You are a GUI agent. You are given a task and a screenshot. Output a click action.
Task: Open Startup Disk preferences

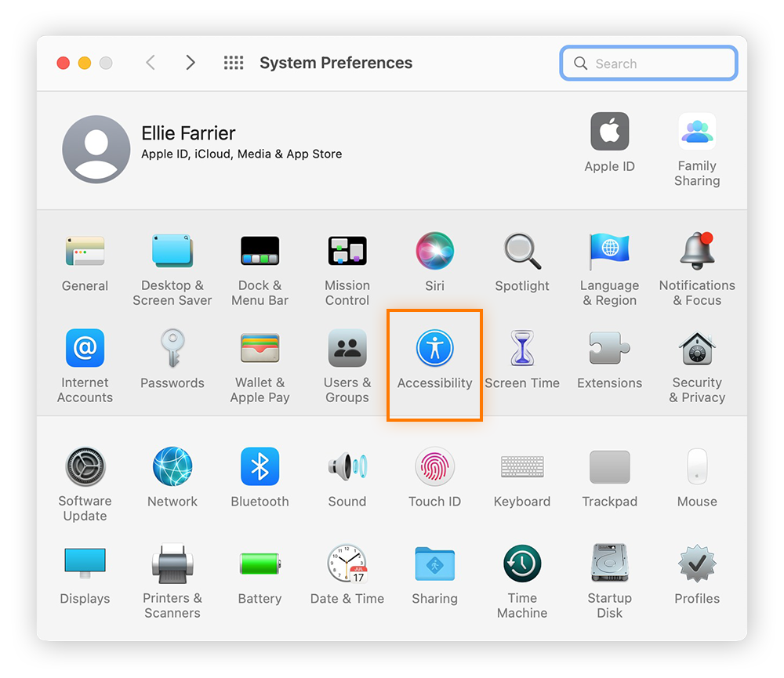tap(609, 563)
